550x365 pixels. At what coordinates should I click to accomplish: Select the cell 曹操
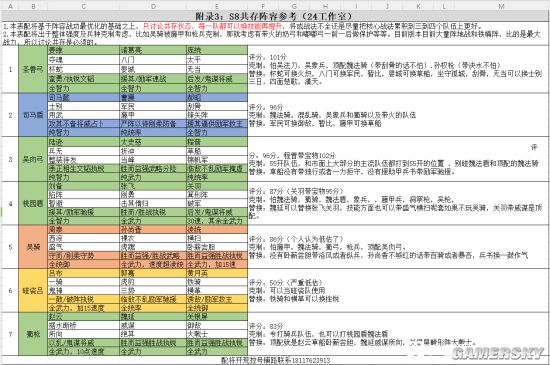pos(153,97)
